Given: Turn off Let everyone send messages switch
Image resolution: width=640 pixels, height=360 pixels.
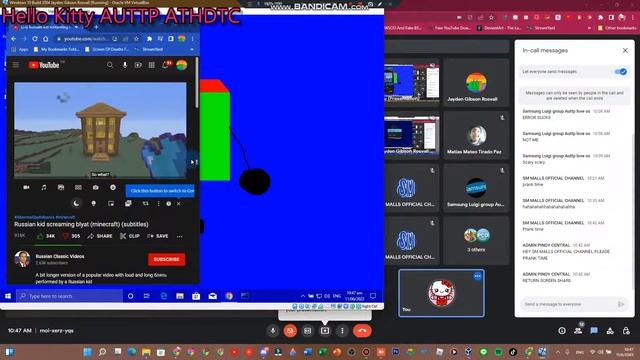Looking at the screenshot, I should coord(620,72).
